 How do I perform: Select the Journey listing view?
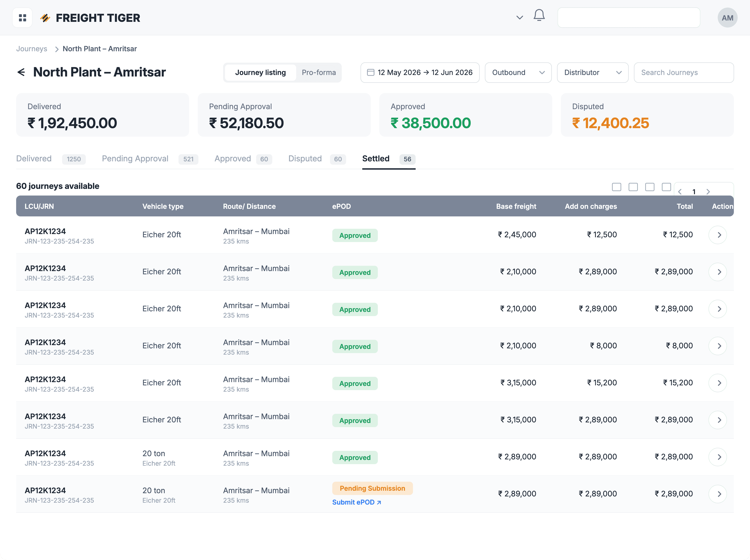pyautogui.click(x=260, y=73)
